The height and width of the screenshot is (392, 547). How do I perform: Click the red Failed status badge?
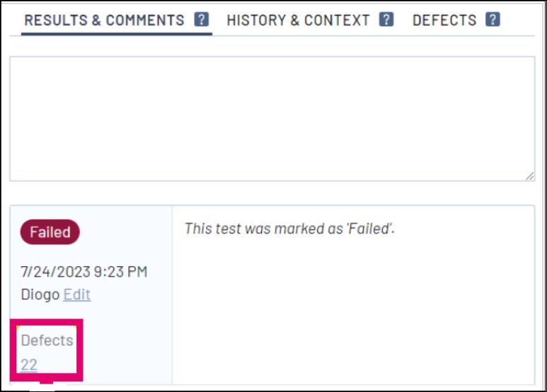pyautogui.click(x=50, y=232)
